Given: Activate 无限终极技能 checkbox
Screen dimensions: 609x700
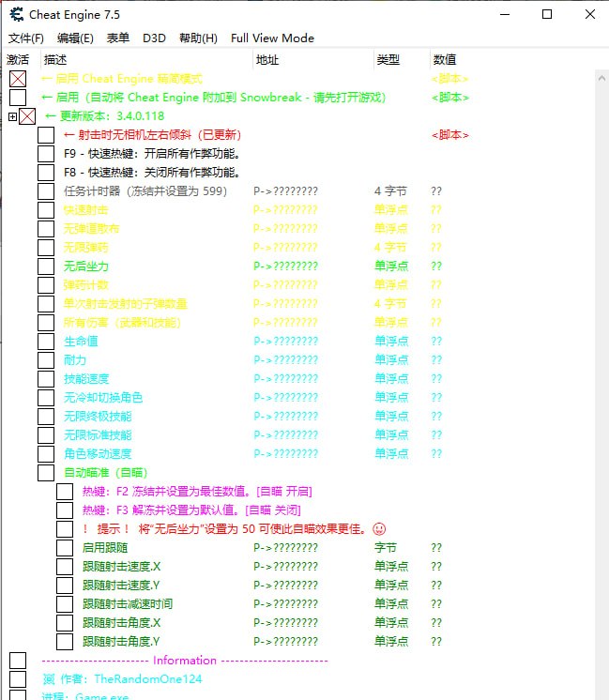Looking at the screenshot, I should coord(46,417).
